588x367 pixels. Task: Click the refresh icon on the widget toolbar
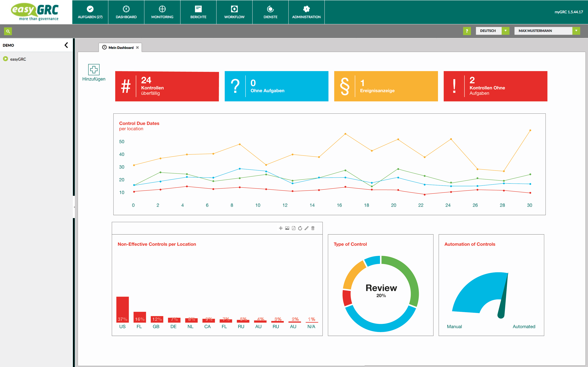[300, 228]
